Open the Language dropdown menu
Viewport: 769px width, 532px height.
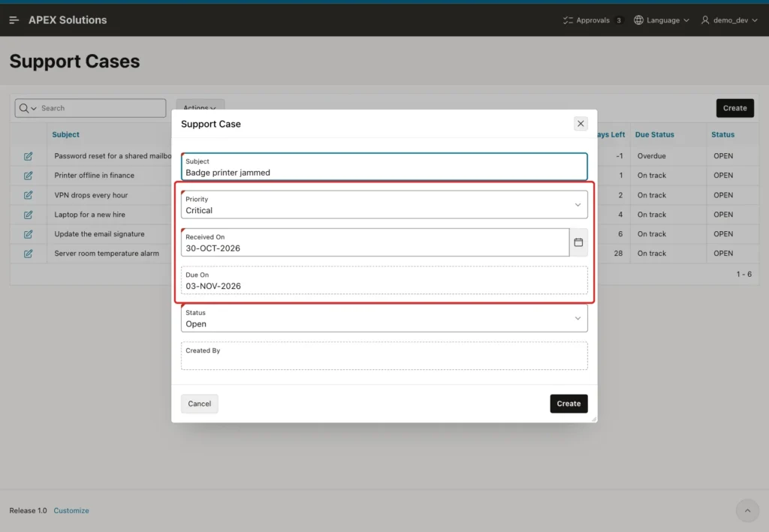tap(662, 20)
